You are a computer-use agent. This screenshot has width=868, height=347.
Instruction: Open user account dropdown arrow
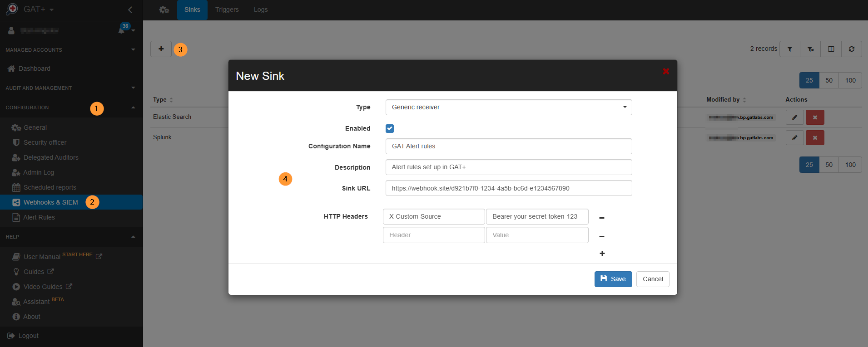coord(134,30)
